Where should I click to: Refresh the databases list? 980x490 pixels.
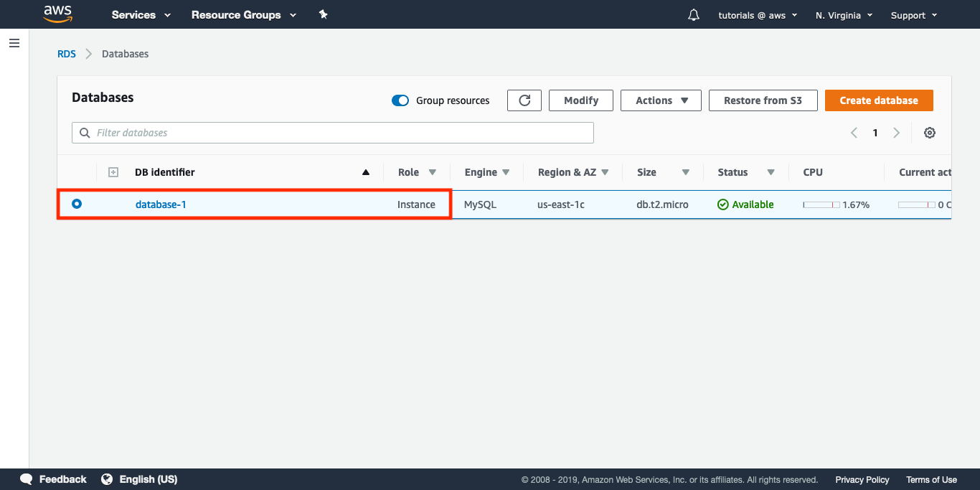524,100
